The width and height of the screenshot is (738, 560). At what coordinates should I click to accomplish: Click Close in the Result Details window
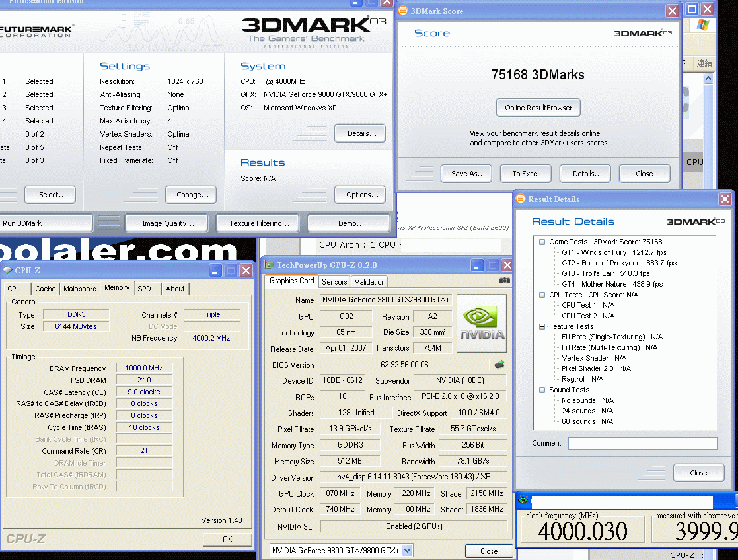699,472
